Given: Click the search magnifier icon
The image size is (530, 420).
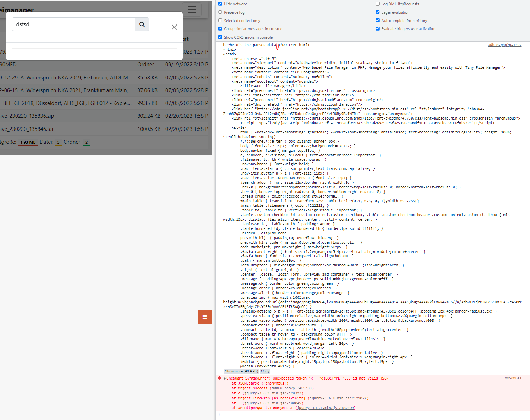Looking at the screenshot, I should 142,24.
